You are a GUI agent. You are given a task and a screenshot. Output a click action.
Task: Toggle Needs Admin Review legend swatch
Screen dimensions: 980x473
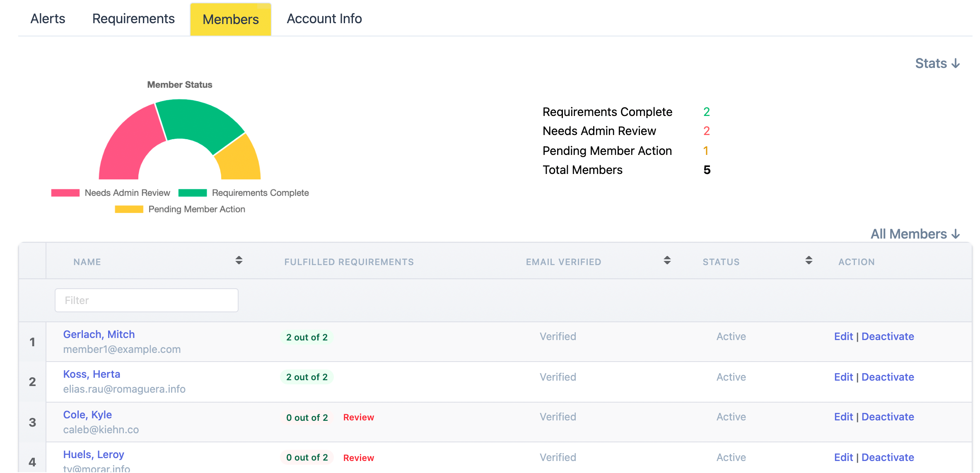(x=65, y=193)
